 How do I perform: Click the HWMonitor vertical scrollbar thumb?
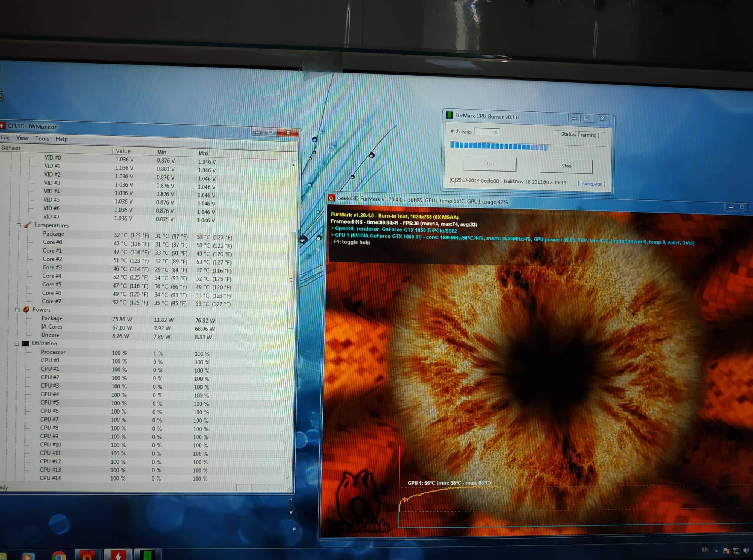point(291,280)
